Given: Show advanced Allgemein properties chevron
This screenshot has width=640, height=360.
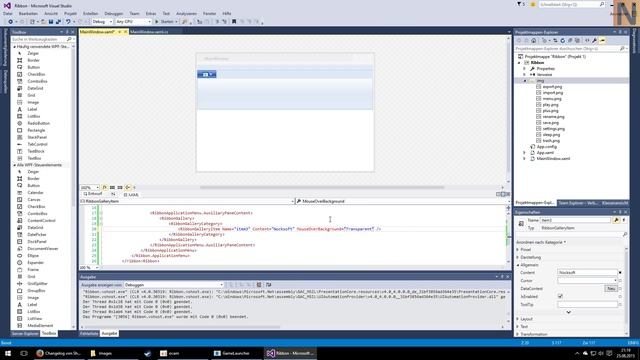Looking at the screenshot, I should pos(568,312).
